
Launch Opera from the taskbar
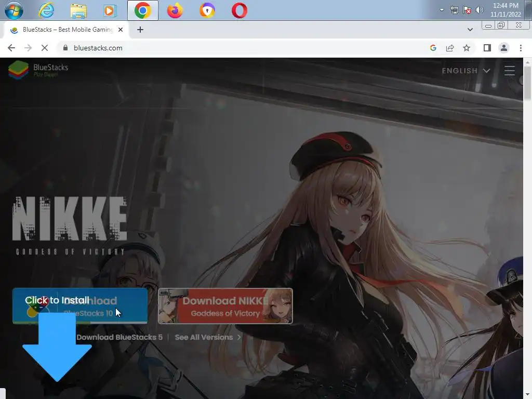pyautogui.click(x=239, y=10)
